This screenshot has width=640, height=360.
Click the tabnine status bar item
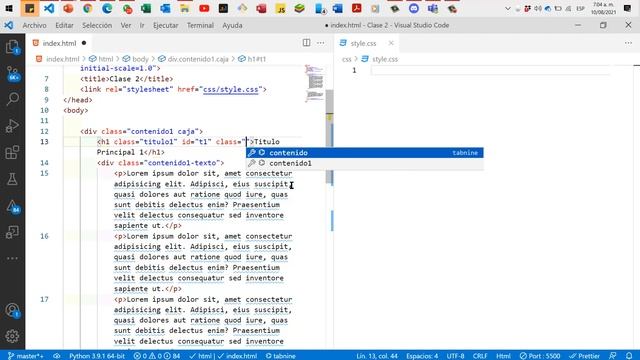[x=280, y=356]
